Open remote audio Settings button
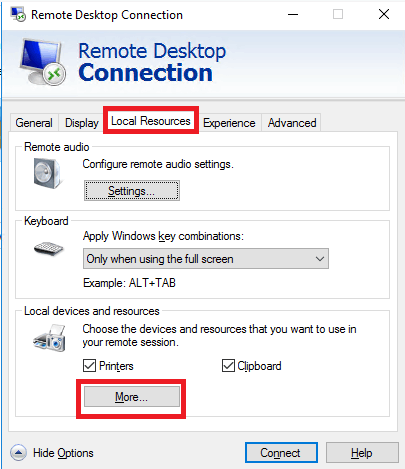405x469 pixels. click(x=132, y=191)
